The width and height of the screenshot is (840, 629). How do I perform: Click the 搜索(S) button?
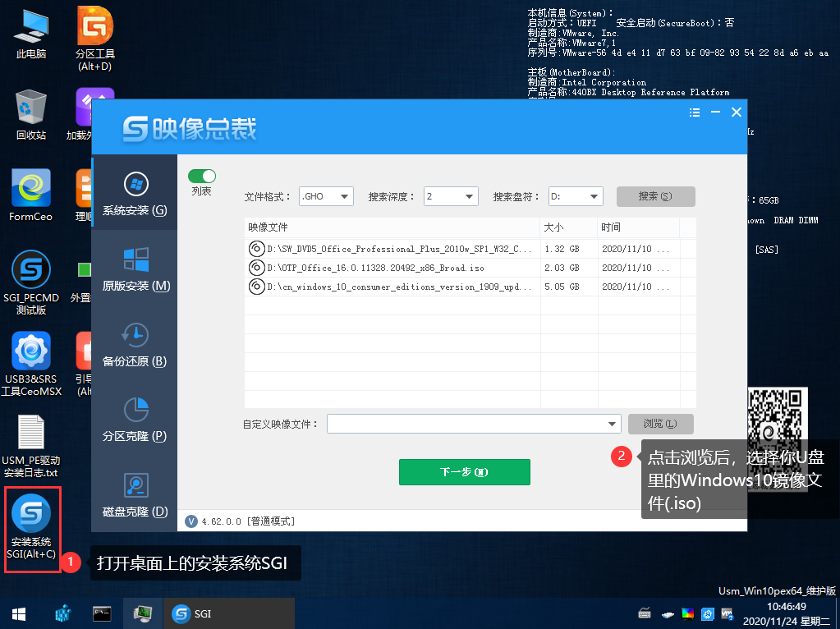tap(656, 196)
